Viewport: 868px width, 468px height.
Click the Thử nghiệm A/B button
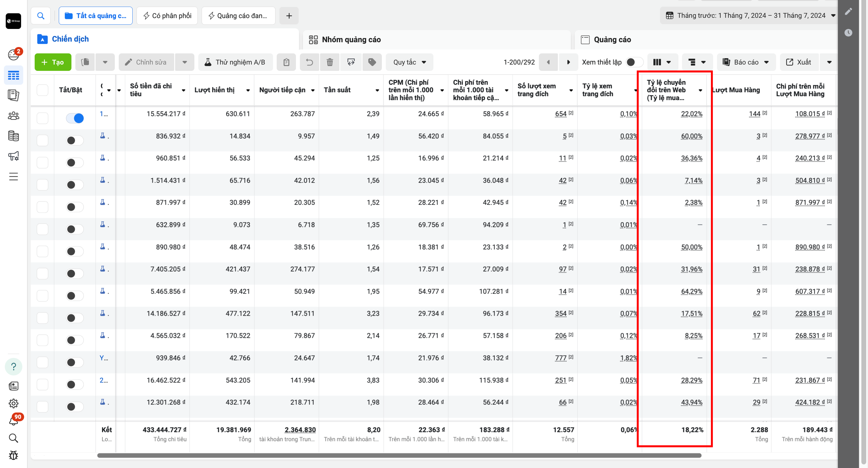tap(235, 62)
